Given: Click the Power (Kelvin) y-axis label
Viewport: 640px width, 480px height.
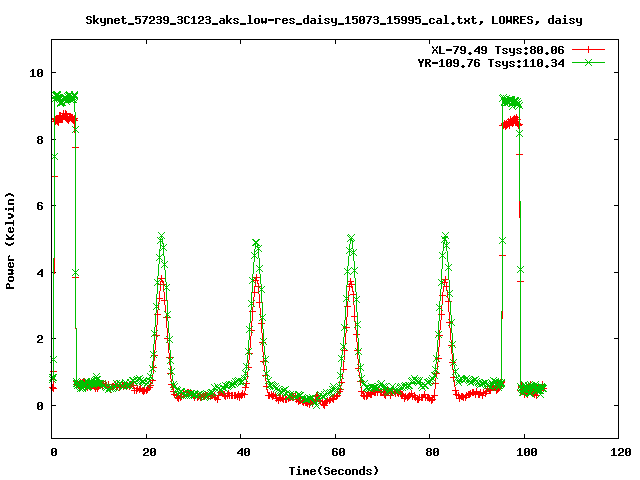Looking at the screenshot, I should [x=10, y=241].
